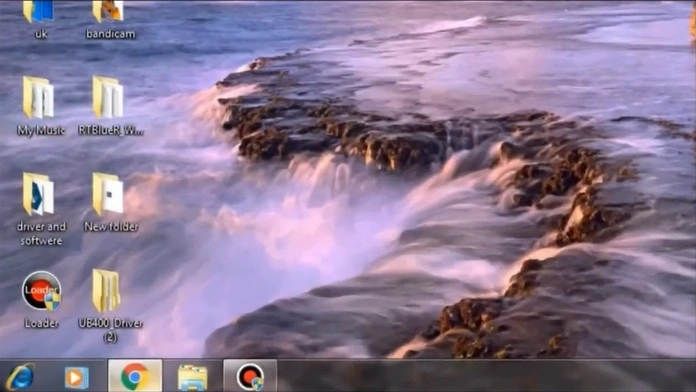The image size is (696, 392).
Task: Open the bandicam folder icon
Action: coord(108,11)
